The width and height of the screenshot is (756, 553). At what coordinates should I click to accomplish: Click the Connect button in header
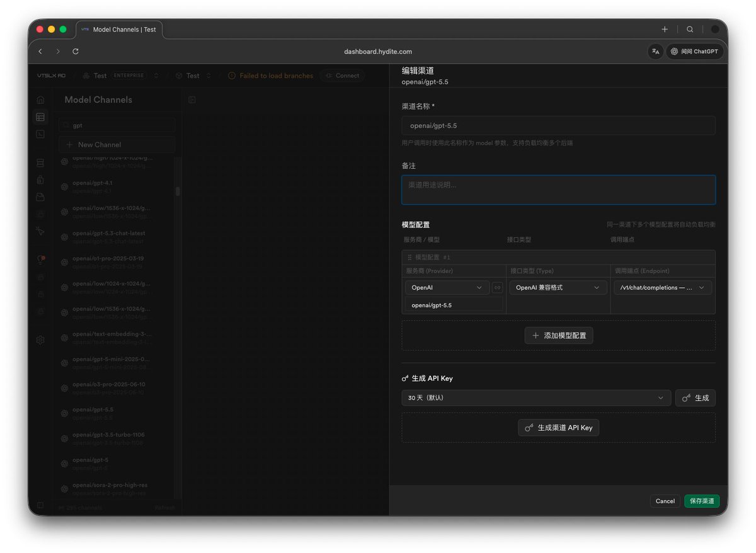point(342,76)
